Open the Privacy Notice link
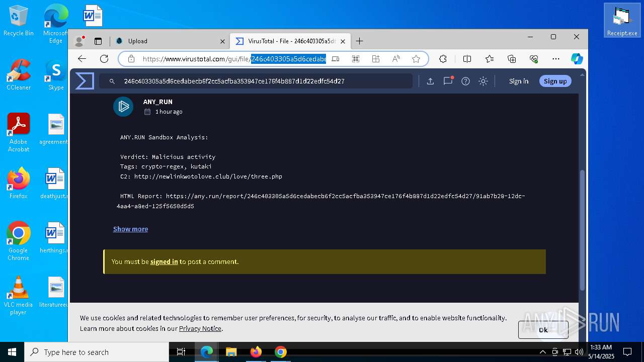This screenshot has width=644, height=362. (x=200, y=328)
